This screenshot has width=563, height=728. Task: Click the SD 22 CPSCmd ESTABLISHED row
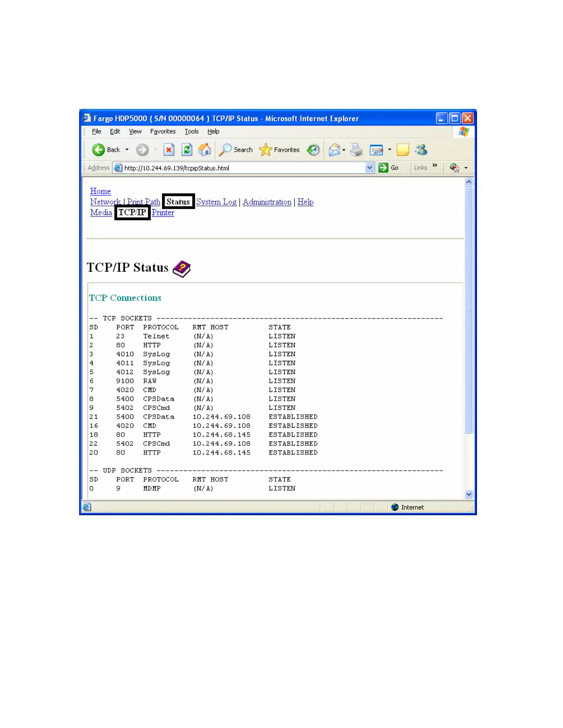pyautogui.click(x=203, y=444)
